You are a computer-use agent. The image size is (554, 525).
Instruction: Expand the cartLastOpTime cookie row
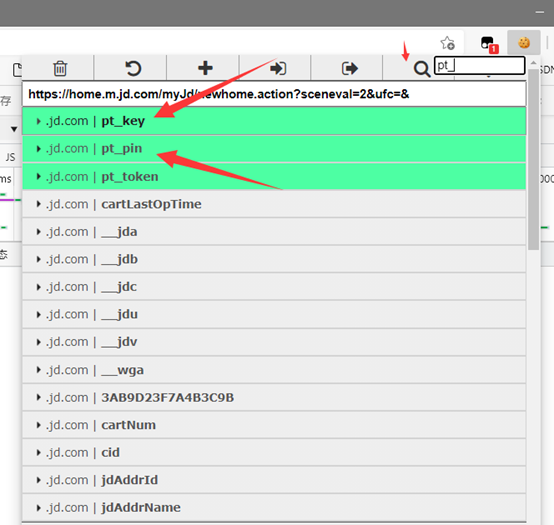(274, 204)
